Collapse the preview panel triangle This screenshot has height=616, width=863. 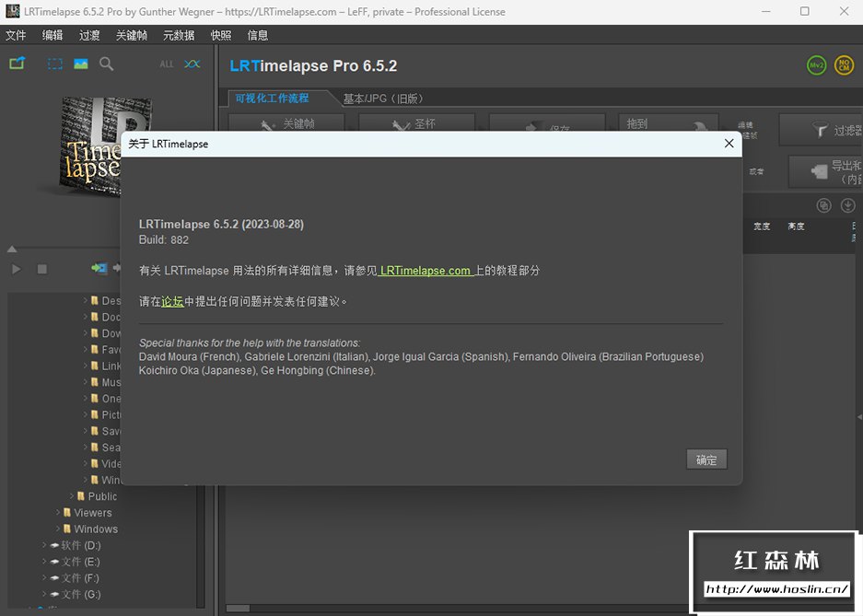[x=12, y=250]
